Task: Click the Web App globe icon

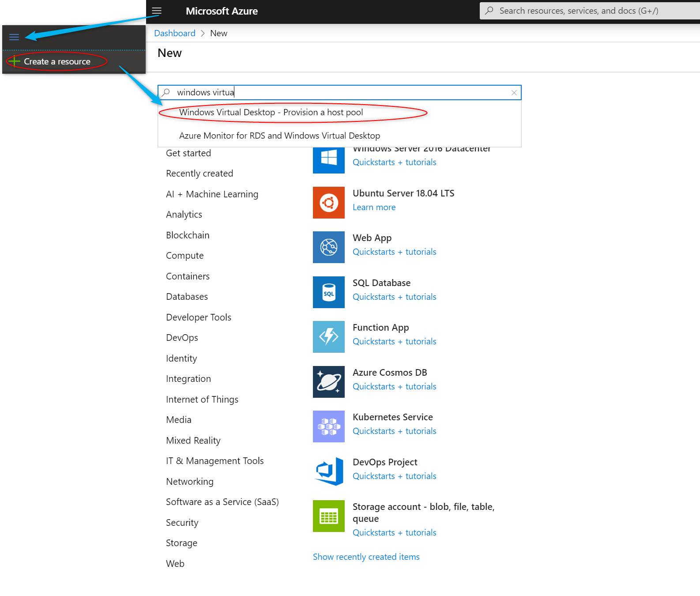Action: coord(329,247)
